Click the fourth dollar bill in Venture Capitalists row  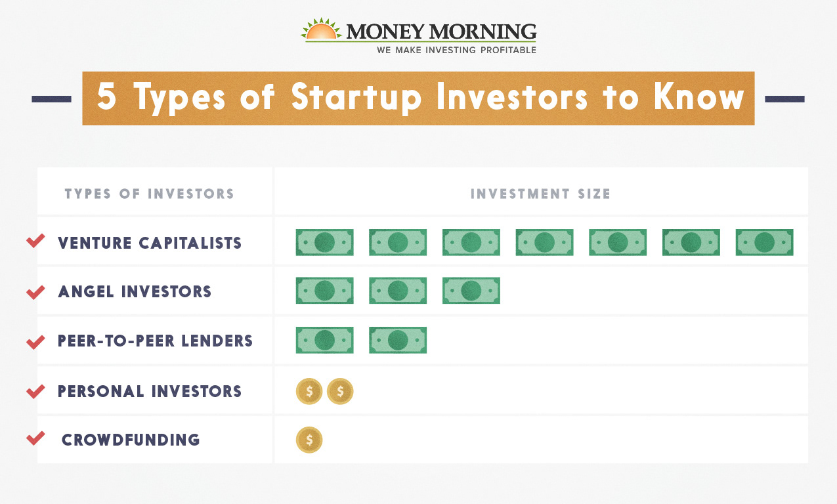pyautogui.click(x=544, y=242)
